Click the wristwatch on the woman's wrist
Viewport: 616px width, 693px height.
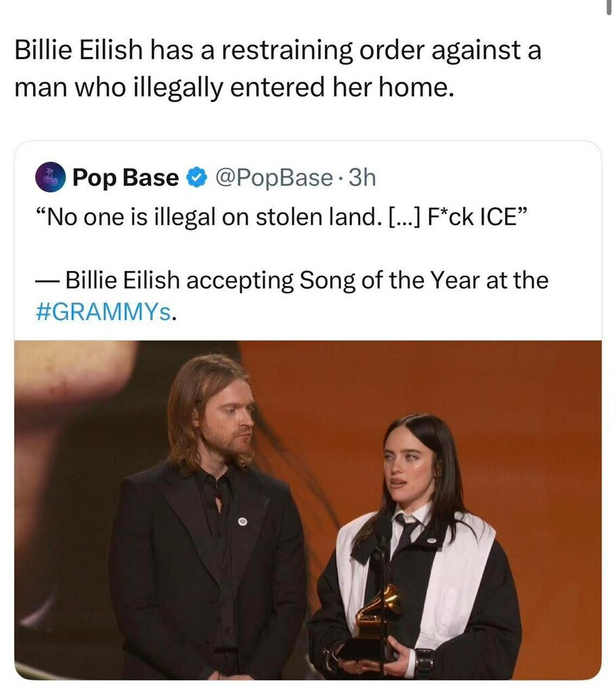click(x=424, y=659)
